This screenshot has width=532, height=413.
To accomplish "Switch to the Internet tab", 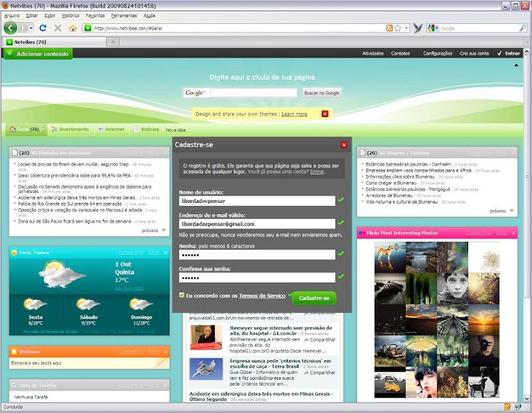I will [111, 129].
